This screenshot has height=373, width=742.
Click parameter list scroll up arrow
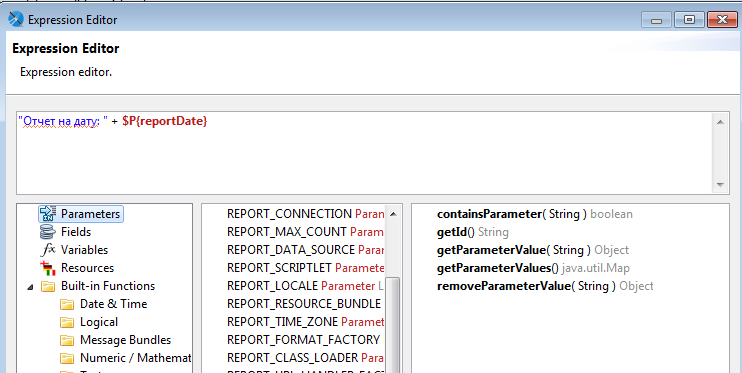[393, 214]
